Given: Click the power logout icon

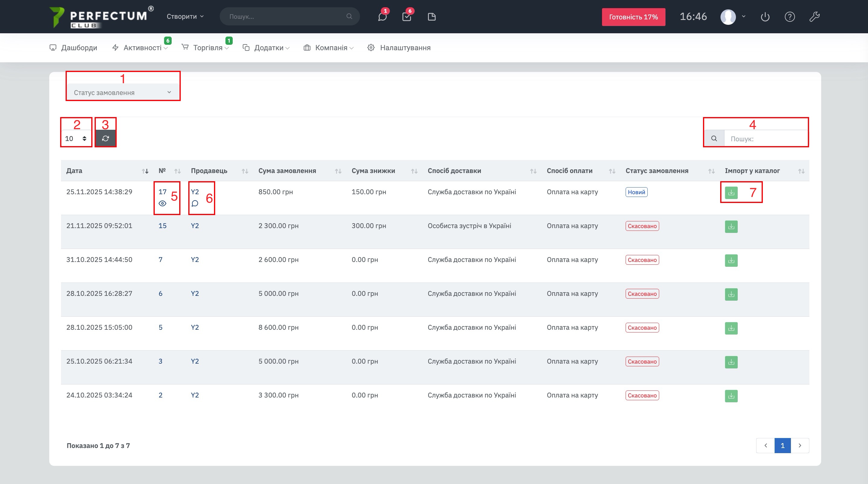Looking at the screenshot, I should (x=765, y=17).
